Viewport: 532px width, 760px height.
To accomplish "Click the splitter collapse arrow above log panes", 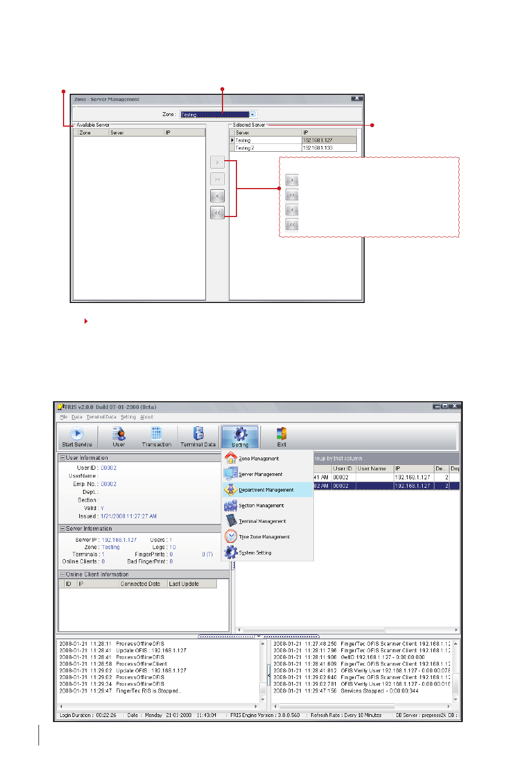I will click(x=259, y=636).
